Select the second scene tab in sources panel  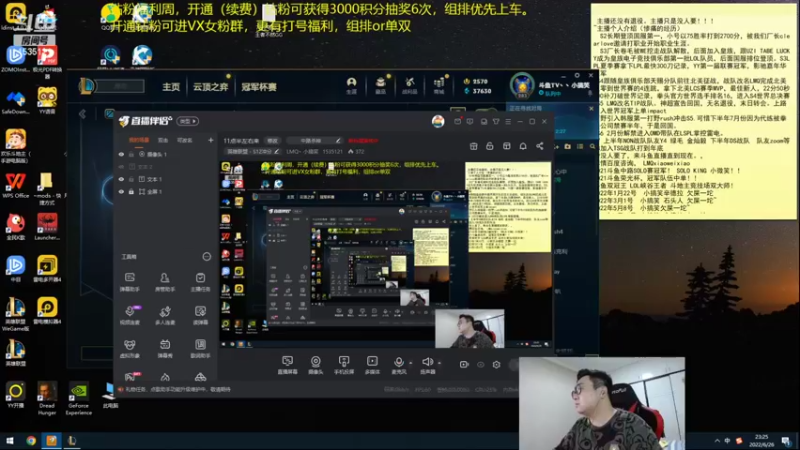163,140
